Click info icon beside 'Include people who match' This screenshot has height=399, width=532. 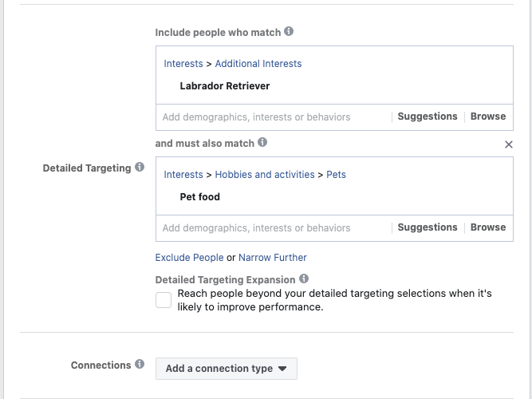(x=289, y=32)
